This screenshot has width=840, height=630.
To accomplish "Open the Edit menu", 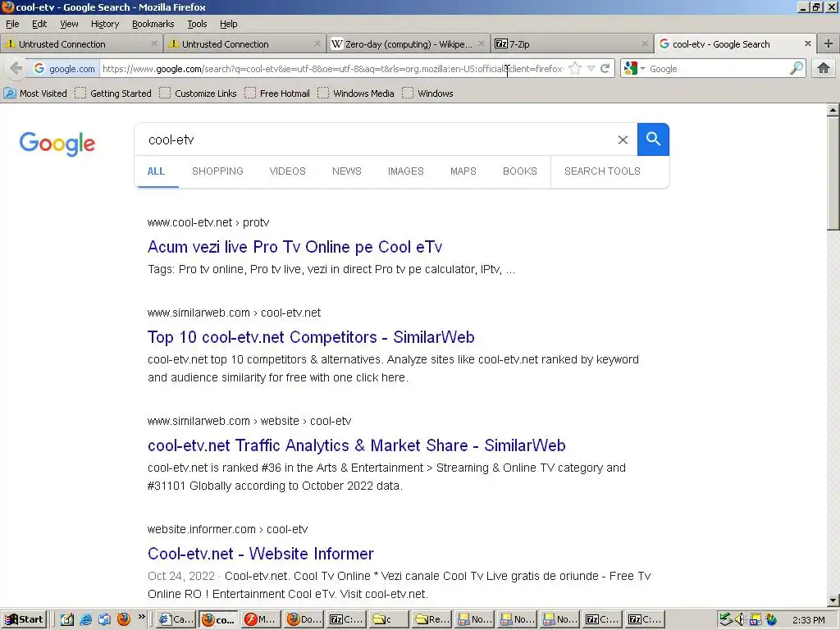I will (x=39, y=24).
